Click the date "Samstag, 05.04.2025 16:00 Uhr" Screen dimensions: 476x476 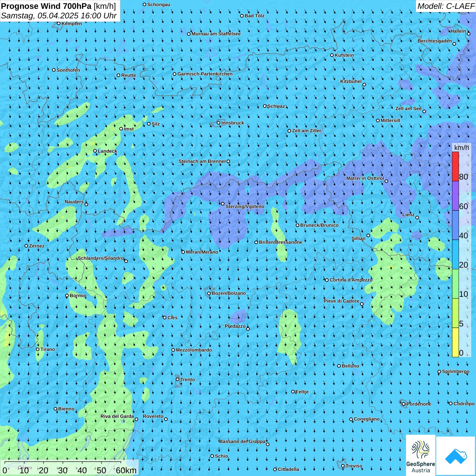(59, 16)
